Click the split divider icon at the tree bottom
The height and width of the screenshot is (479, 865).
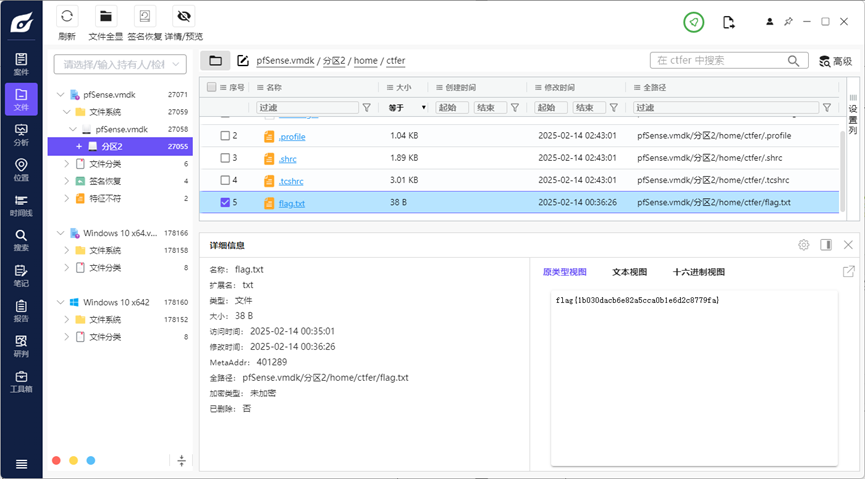(x=181, y=460)
